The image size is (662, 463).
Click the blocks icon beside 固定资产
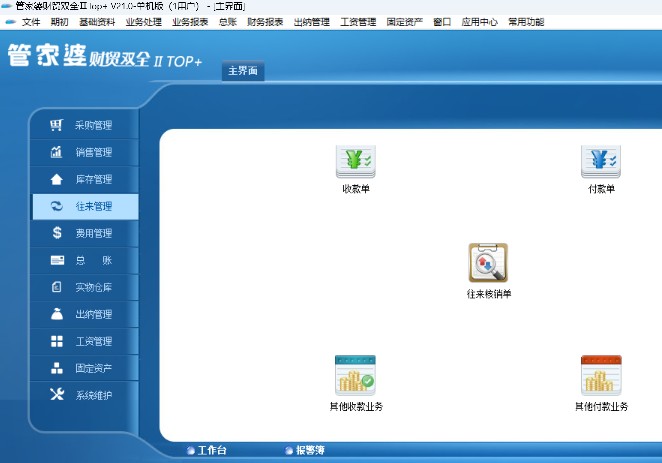(x=57, y=368)
